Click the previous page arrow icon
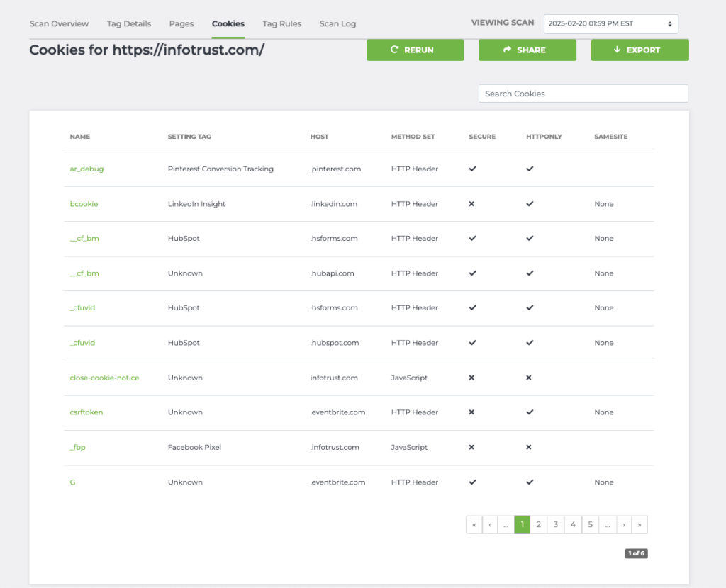 click(490, 525)
